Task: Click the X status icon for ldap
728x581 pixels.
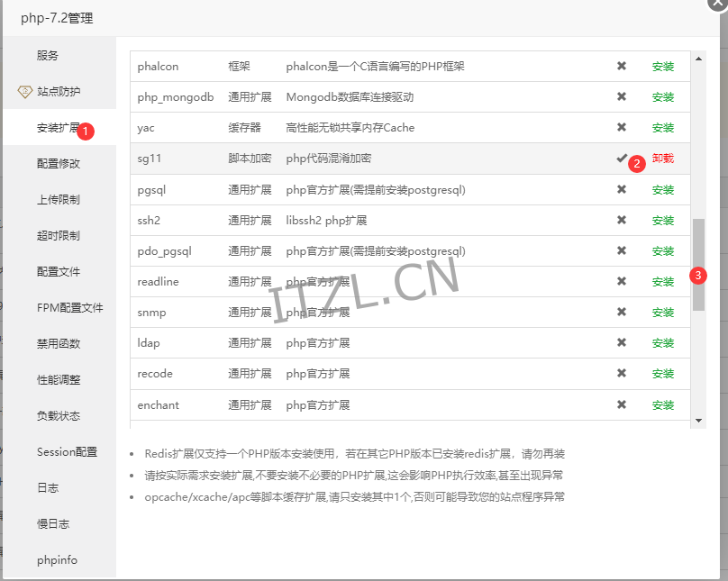Action: coord(621,342)
